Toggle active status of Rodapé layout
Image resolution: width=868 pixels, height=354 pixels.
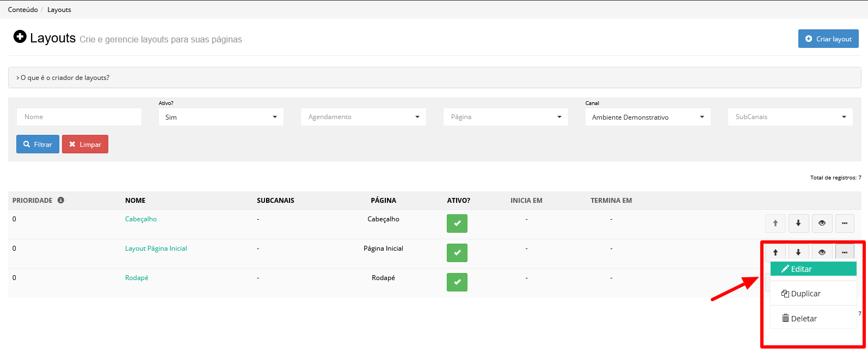pos(457,282)
